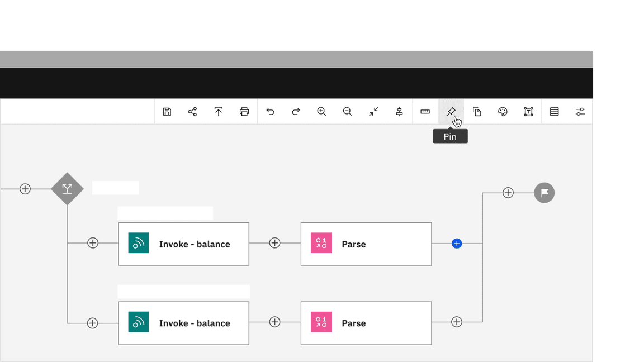644x362 pixels.
Task: Click the Save icon in toolbar
Action: point(167,112)
